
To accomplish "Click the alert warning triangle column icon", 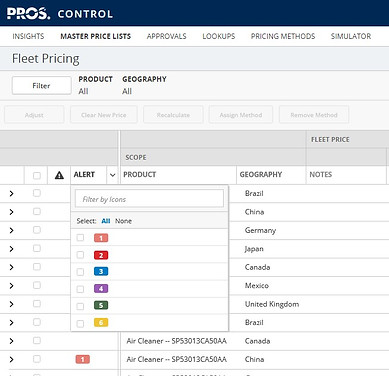I will (59, 175).
